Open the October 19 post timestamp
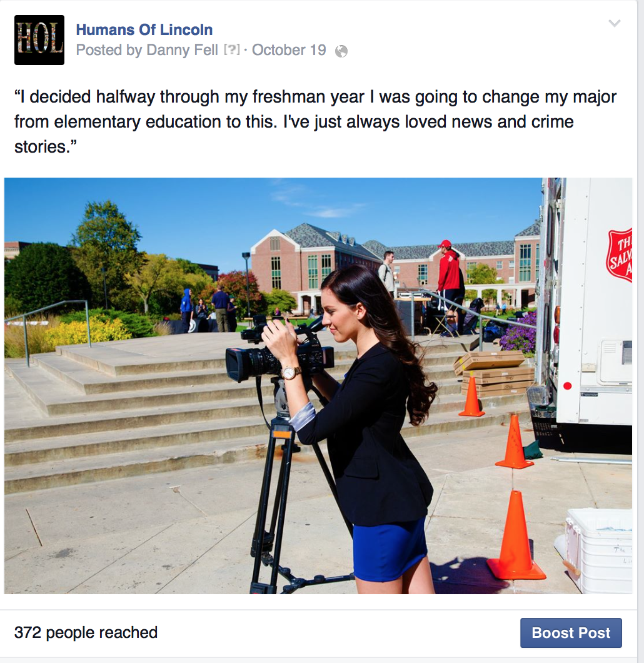644x663 pixels. [289, 50]
